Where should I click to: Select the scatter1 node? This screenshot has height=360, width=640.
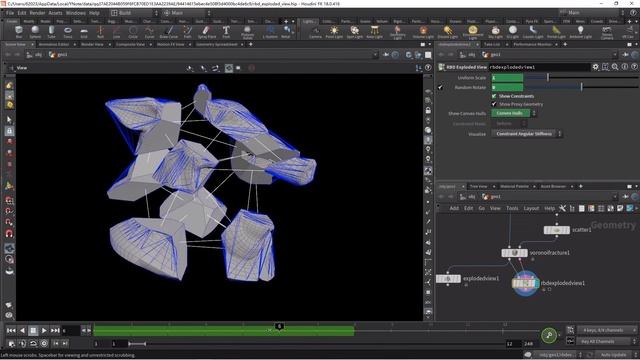click(x=557, y=230)
